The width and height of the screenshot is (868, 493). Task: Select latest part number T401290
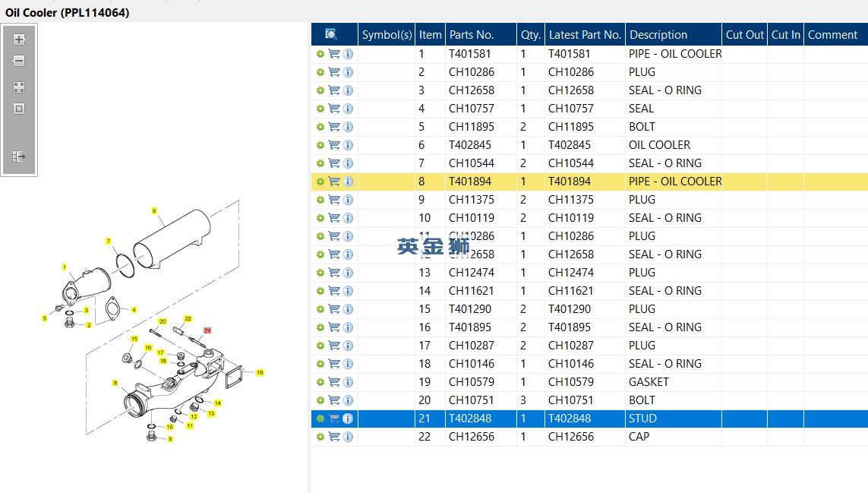point(569,309)
